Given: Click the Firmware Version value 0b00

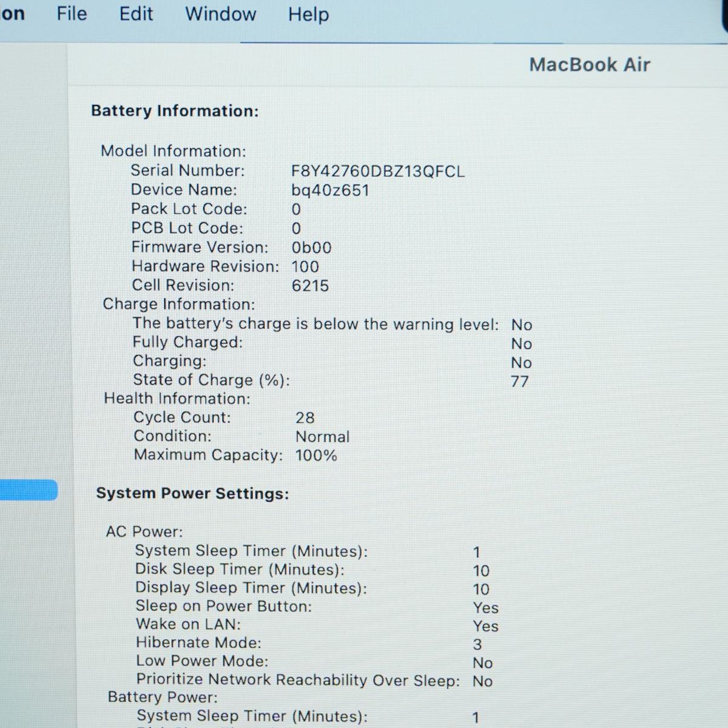Looking at the screenshot, I should click(311, 248).
